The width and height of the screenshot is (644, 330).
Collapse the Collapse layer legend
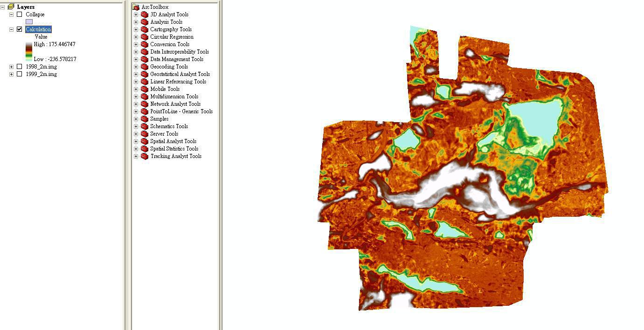[11, 14]
